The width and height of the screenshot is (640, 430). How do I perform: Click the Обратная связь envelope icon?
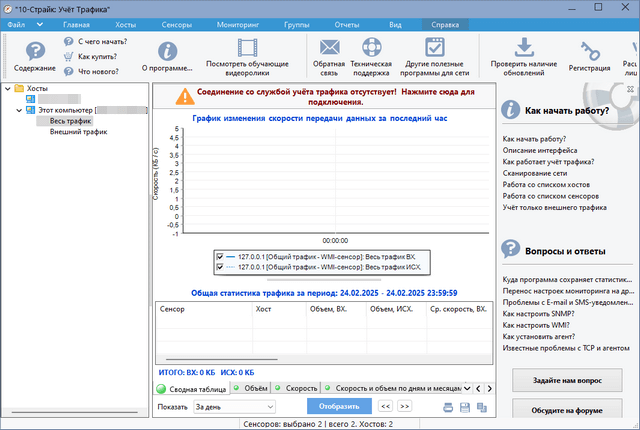click(x=329, y=48)
